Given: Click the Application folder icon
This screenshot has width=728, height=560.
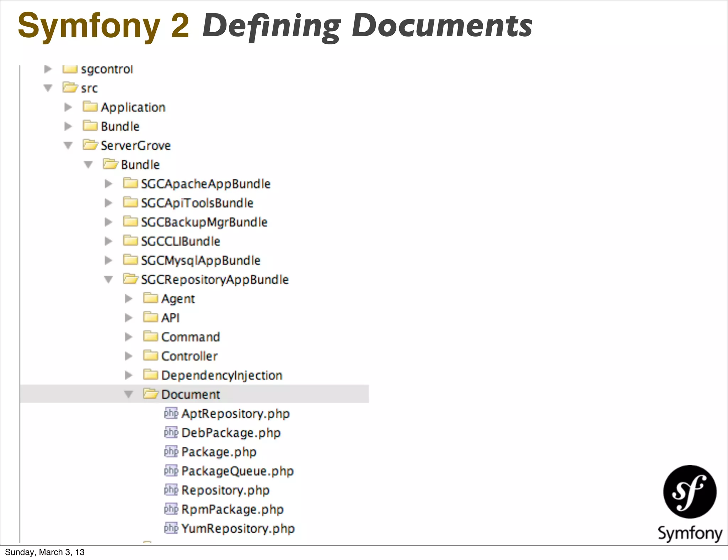Looking at the screenshot, I should pos(90,106).
